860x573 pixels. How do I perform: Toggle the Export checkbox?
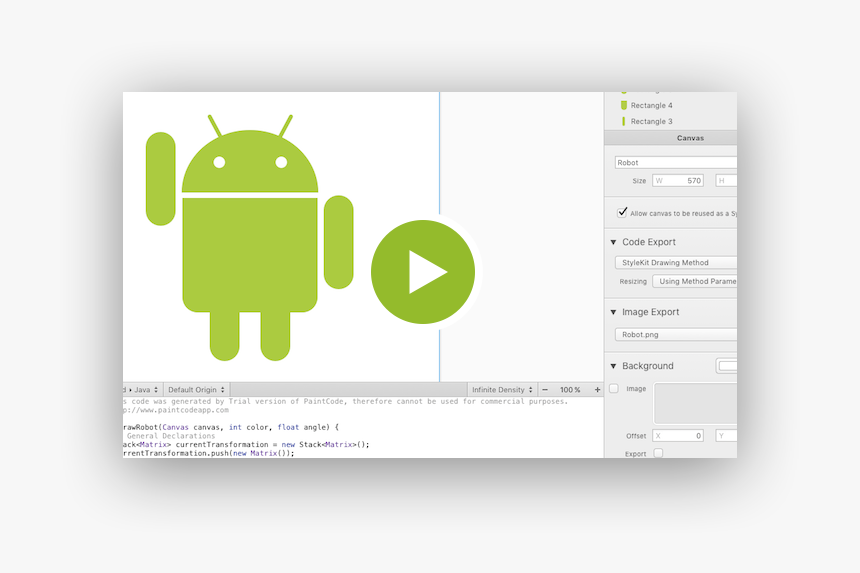coord(659,453)
